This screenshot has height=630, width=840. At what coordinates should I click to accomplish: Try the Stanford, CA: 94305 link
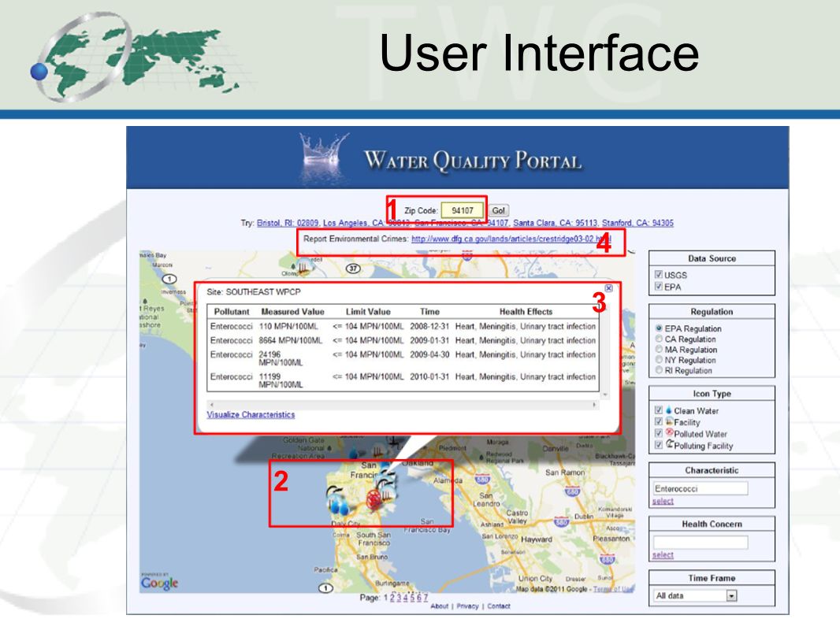[637, 223]
